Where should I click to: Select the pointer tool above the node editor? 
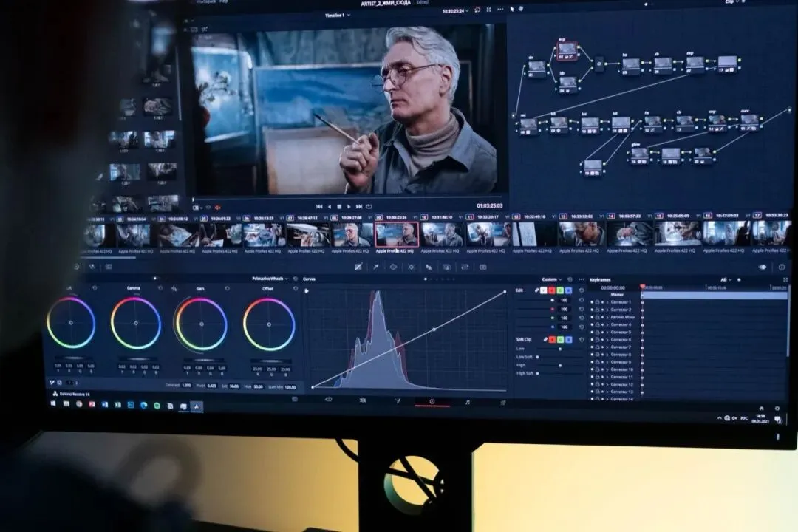click(512, 9)
